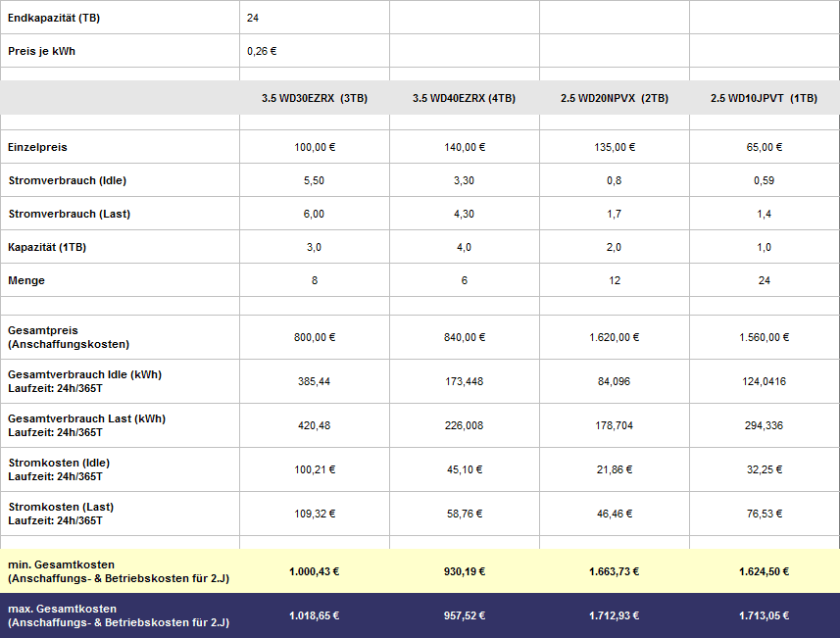Select Stromkosten (Last) row label
This screenshot has height=638, width=840.
coord(120,514)
